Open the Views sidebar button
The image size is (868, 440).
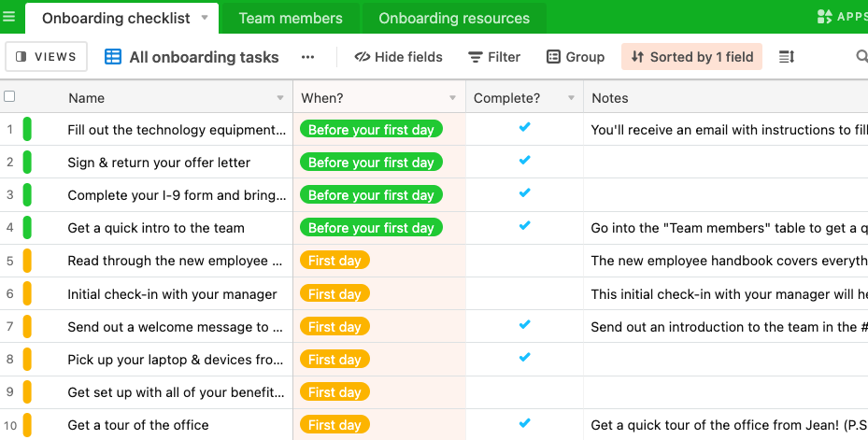tap(47, 56)
